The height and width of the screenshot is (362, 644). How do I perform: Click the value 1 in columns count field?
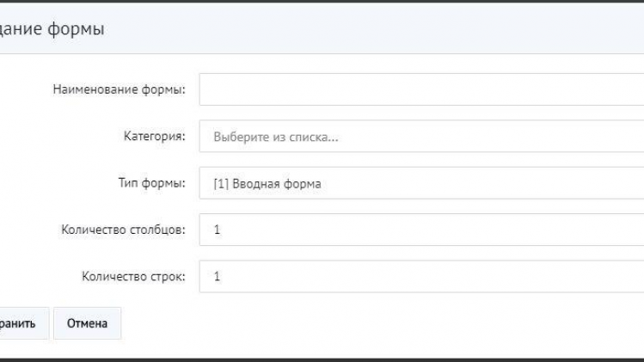(218, 230)
